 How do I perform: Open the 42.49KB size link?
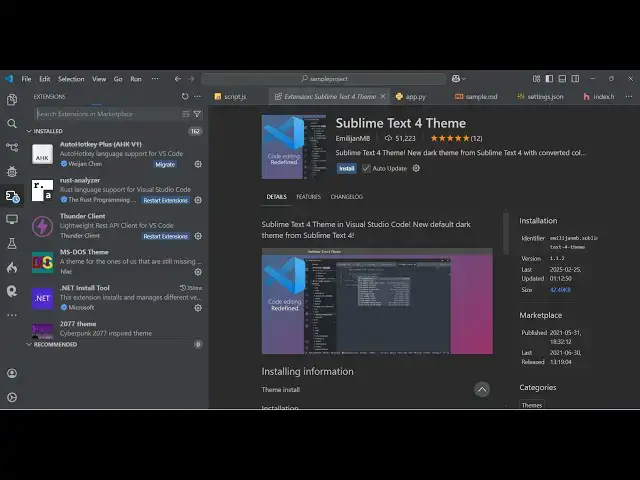(x=560, y=290)
